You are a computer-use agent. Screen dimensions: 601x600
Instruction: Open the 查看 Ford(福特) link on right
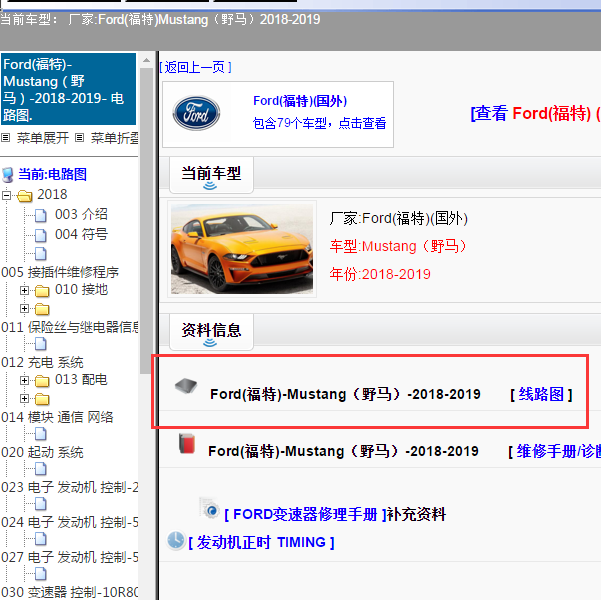click(535, 113)
